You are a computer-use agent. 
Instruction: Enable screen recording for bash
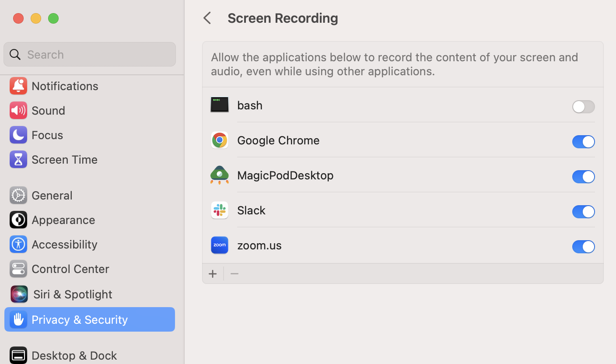point(583,107)
